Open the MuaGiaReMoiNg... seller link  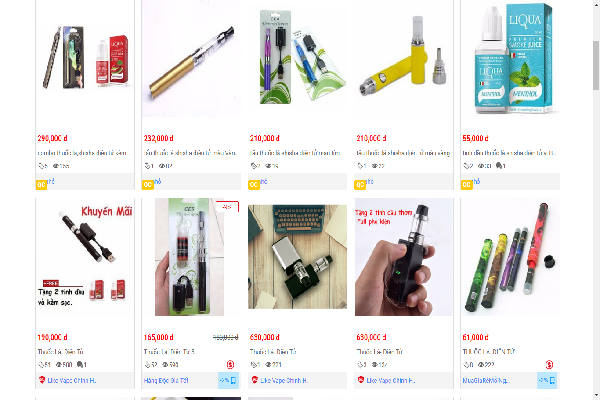point(486,380)
